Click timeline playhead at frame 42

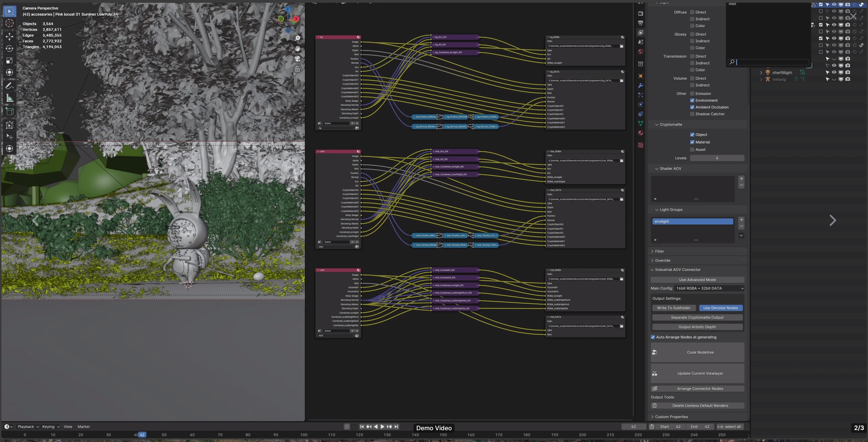tap(142, 435)
